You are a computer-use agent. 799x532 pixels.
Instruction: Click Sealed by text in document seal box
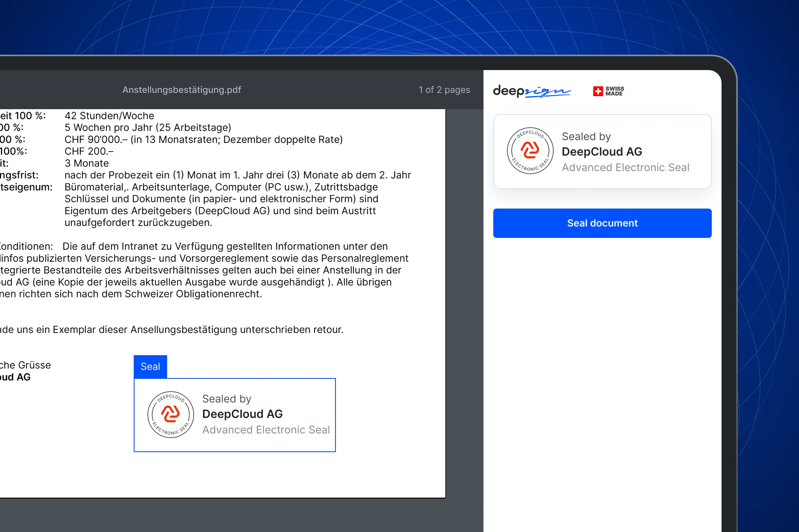(x=227, y=399)
